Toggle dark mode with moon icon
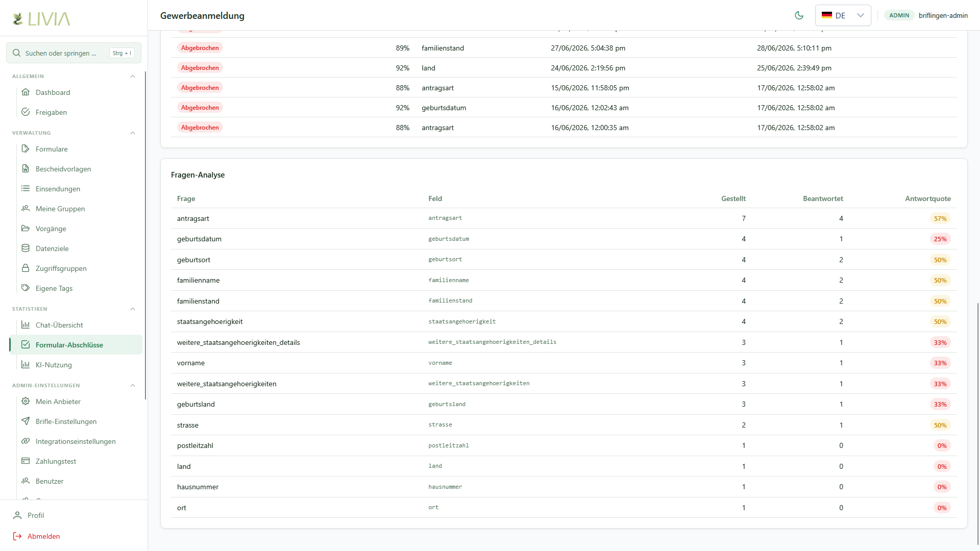Image resolution: width=980 pixels, height=551 pixels. click(799, 15)
